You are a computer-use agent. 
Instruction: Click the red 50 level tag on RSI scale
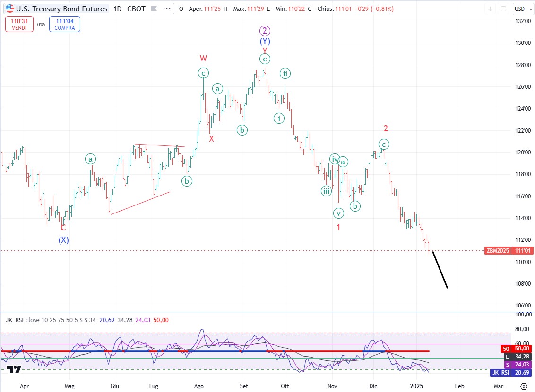pyautogui.click(x=517, y=349)
